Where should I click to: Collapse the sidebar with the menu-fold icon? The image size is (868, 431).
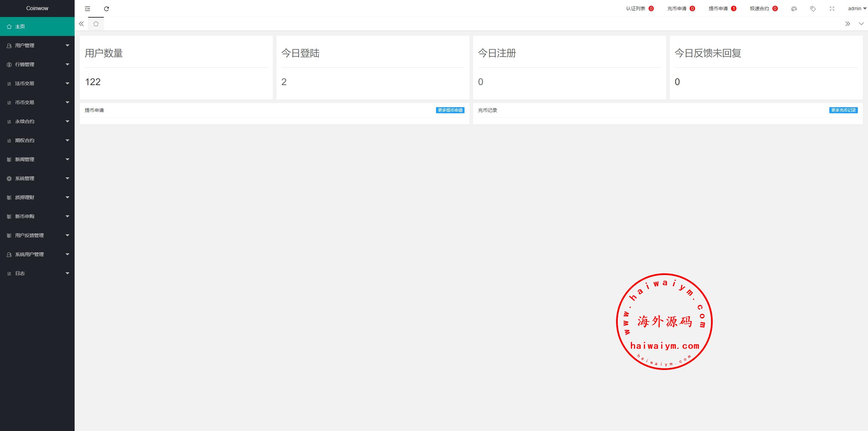pos(87,9)
